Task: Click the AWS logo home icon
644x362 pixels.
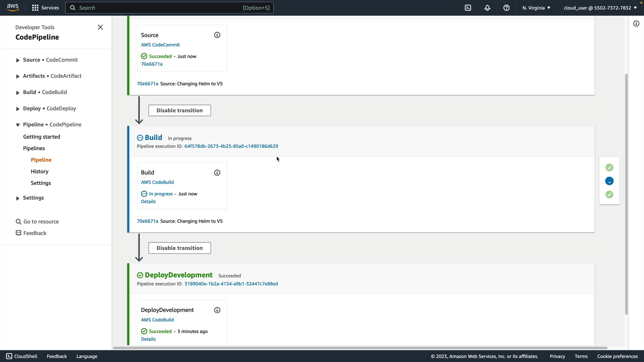Action: click(x=13, y=8)
